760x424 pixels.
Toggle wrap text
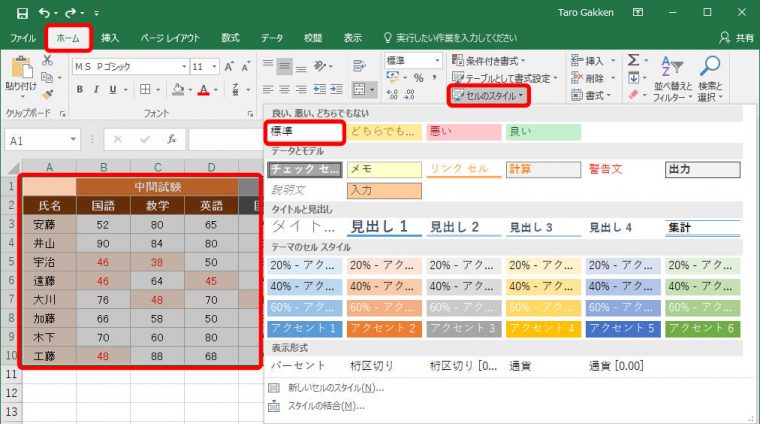click(359, 66)
